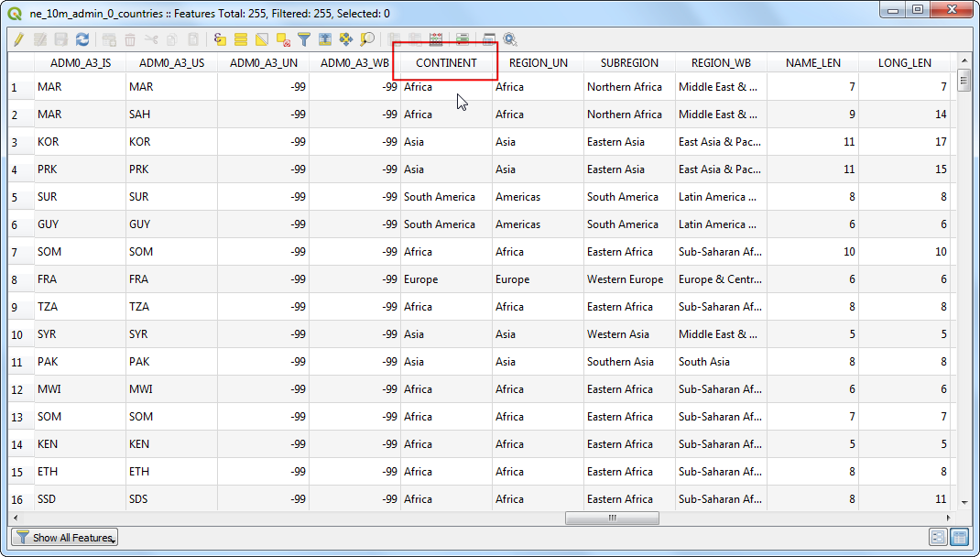Click the SUBREGION column header

click(629, 63)
